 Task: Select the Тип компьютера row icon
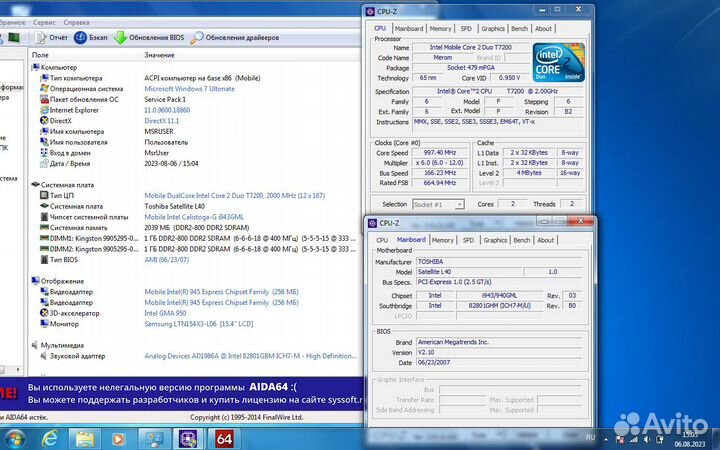coord(44,78)
